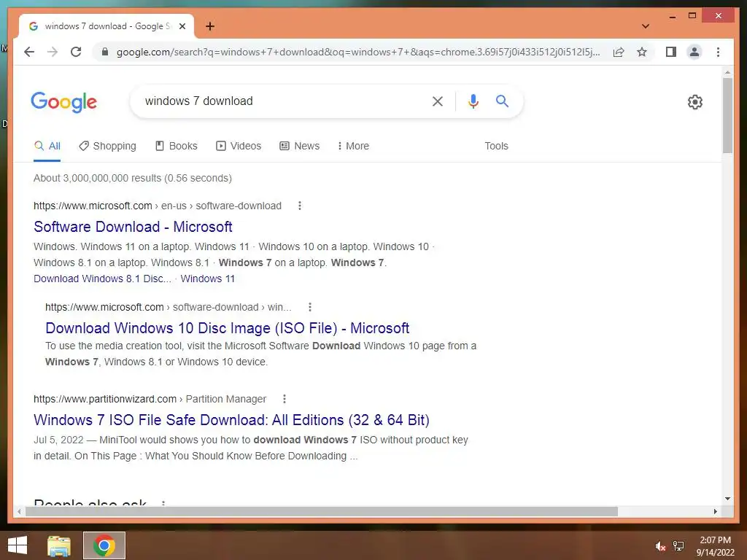The image size is (747, 560).
Task: Submit search with magnifier icon
Action: [x=502, y=101]
